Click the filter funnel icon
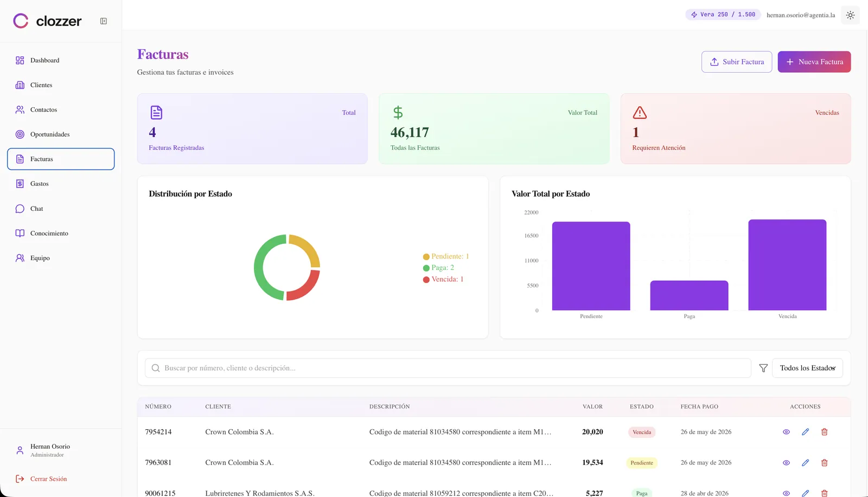 [763, 368]
